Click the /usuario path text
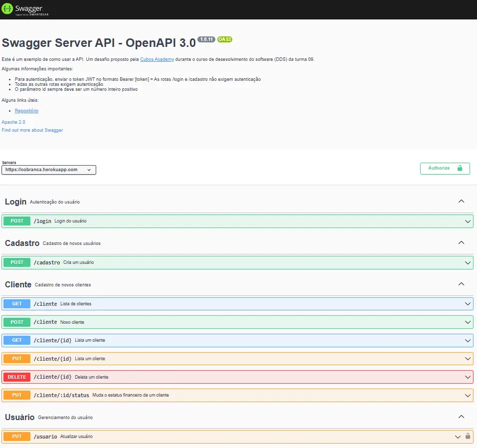This screenshot has height=448, width=477. (45, 437)
